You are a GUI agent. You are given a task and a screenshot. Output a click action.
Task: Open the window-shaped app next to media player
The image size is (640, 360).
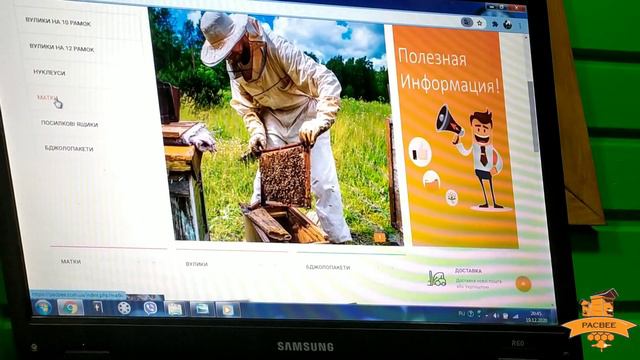click(201, 309)
